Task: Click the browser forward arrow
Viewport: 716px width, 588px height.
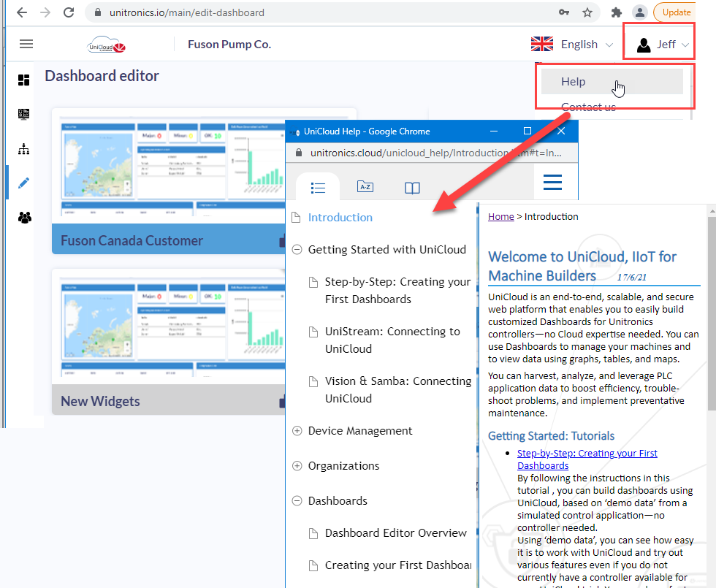Action: coord(45,12)
